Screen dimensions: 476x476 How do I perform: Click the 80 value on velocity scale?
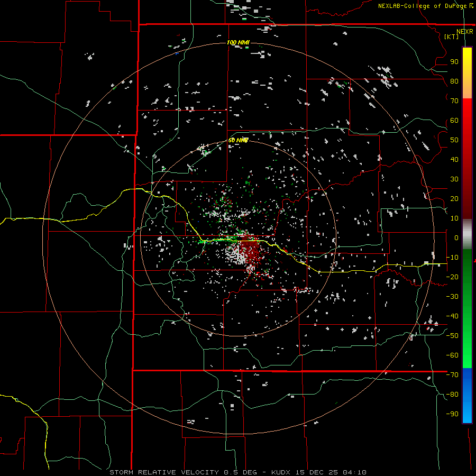[454, 81]
